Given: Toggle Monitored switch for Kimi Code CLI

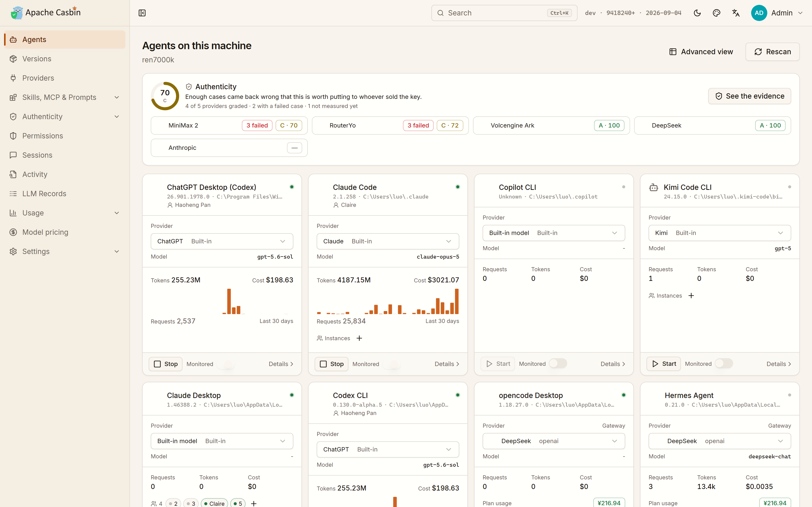Looking at the screenshot, I should tap(724, 364).
